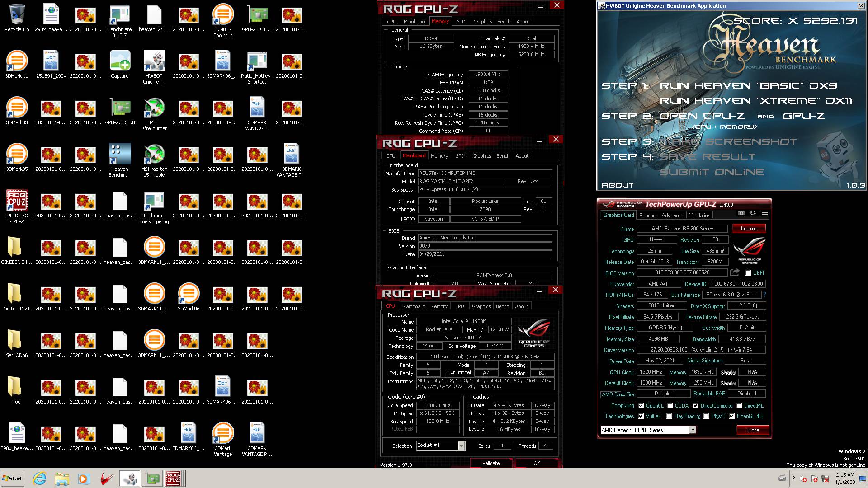
Task: Select the 3DMark Vantage shortcut icon
Action: pyautogui.click(x=223, y=440)
